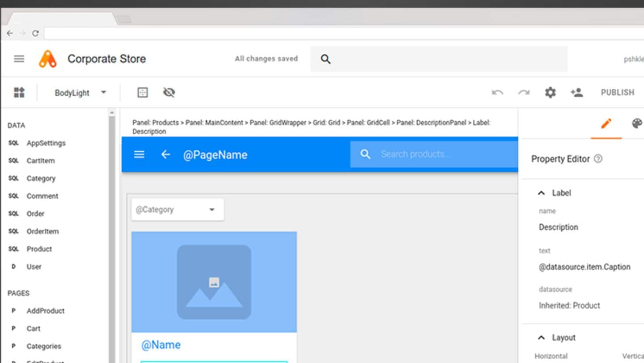The image size is (644, 363).
Task: Open the BodyLight theme dropdown
Action: (80, 93)
